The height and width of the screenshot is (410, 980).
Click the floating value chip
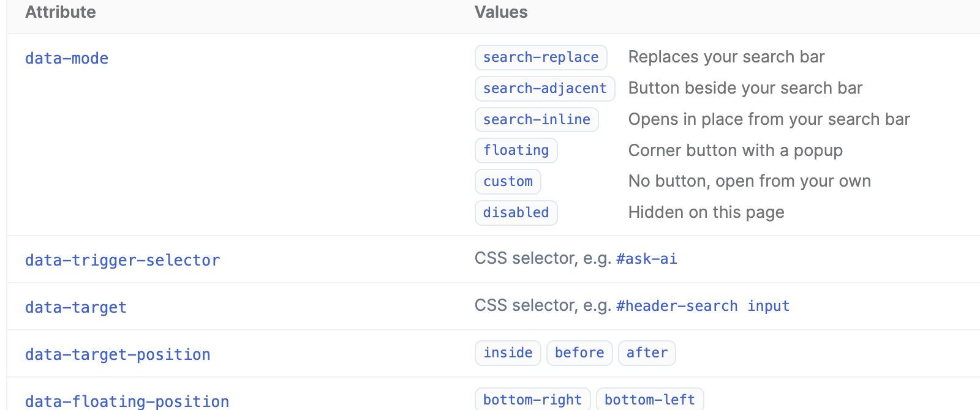(x=516, y=151)
